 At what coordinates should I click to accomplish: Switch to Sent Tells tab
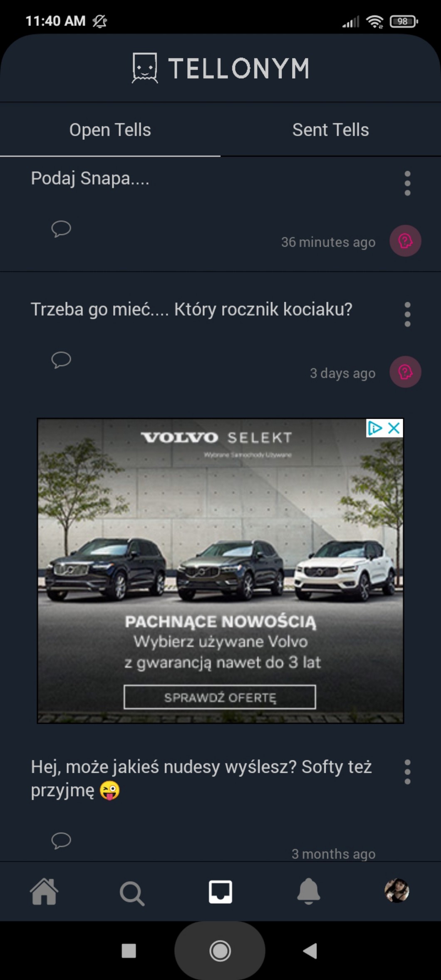(331, 130)
